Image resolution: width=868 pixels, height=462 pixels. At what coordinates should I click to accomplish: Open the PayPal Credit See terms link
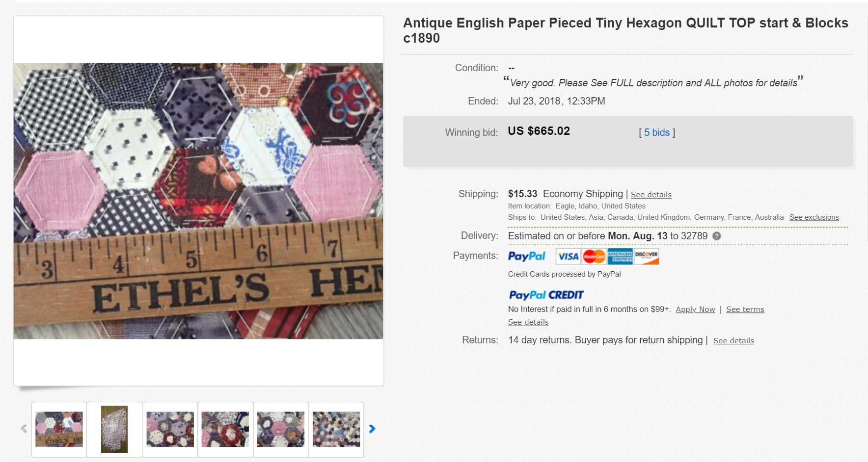(x=745, y=309)
